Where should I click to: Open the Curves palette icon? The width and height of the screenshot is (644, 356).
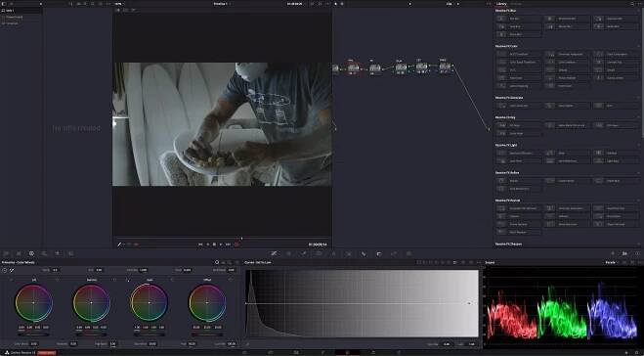tap(274, 253)
